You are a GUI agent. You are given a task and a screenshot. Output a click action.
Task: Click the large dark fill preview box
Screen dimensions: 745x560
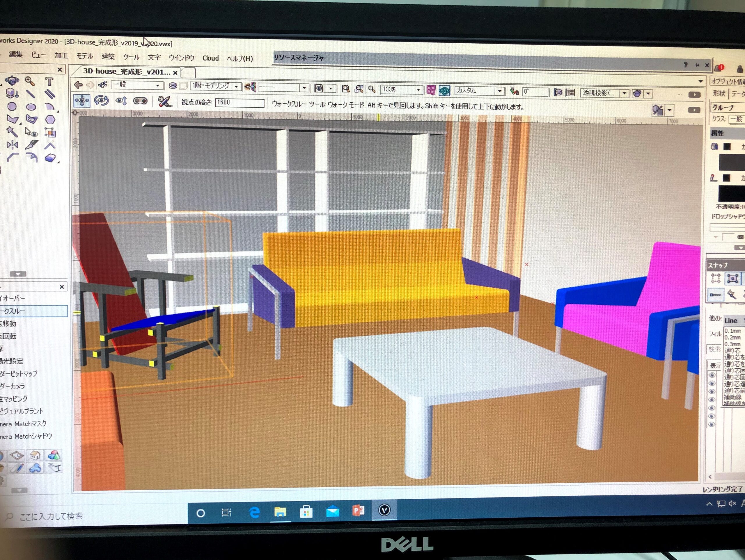pyautogui.click(x=732, y=162)
